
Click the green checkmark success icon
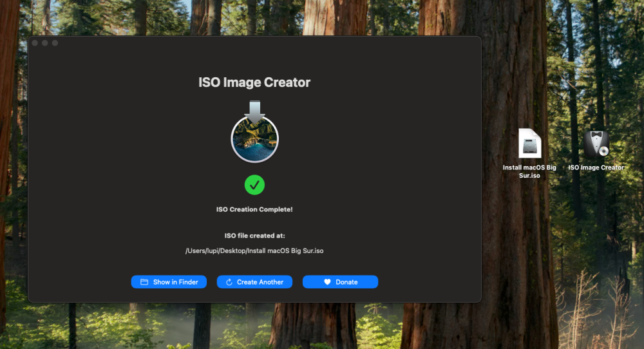tap(254, 185)
